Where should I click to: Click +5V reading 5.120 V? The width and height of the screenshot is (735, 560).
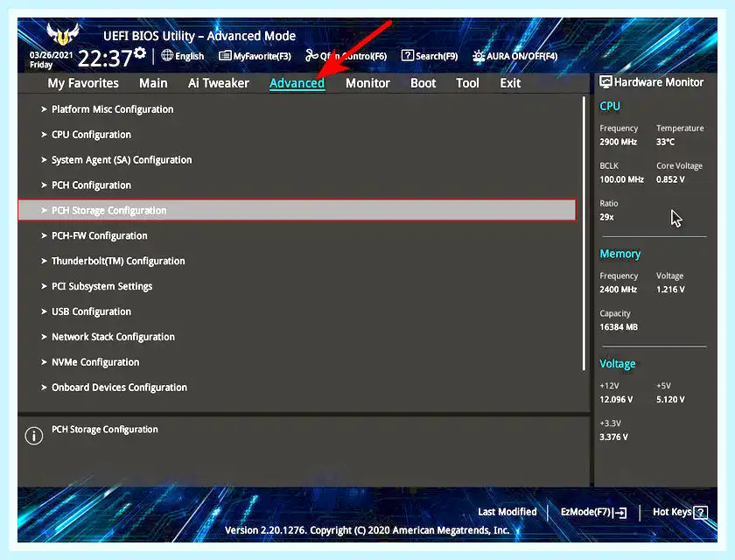pos(670,399)
